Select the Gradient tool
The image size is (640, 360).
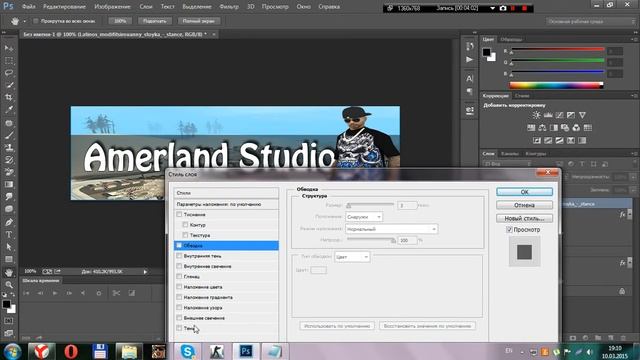[x=9, y=184]
